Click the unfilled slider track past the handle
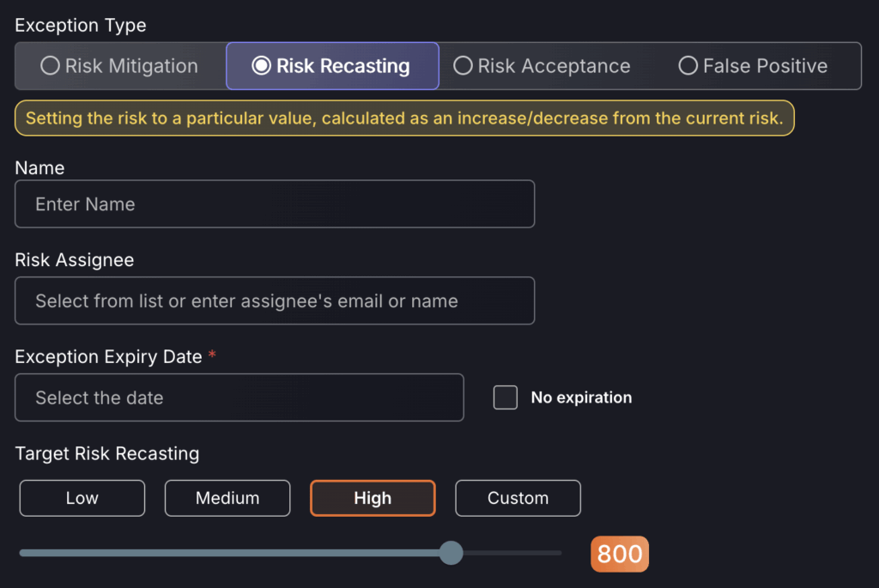Image resolution: width=879 pixels, height=588 pixels. pyautogui.click(x=512, y=553)
